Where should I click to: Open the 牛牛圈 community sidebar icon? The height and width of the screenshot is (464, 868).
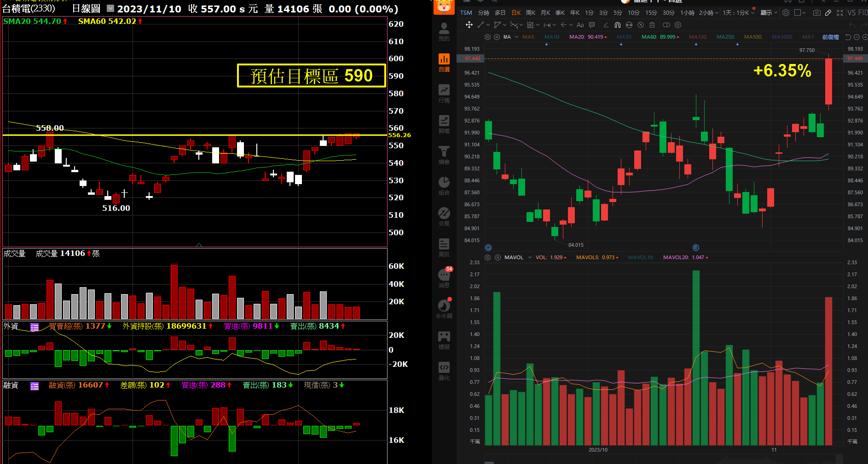point(444,308)
